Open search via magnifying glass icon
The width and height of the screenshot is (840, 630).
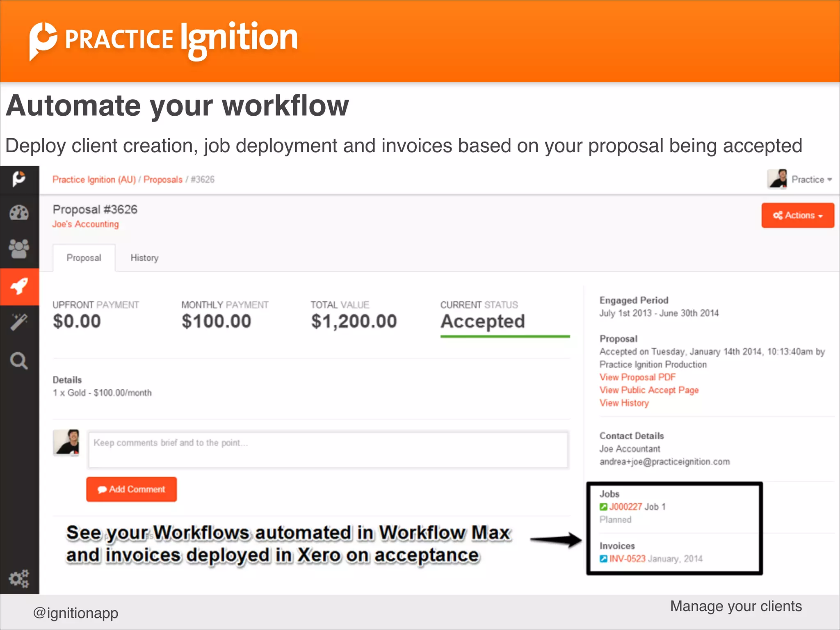tap(19, 361)
